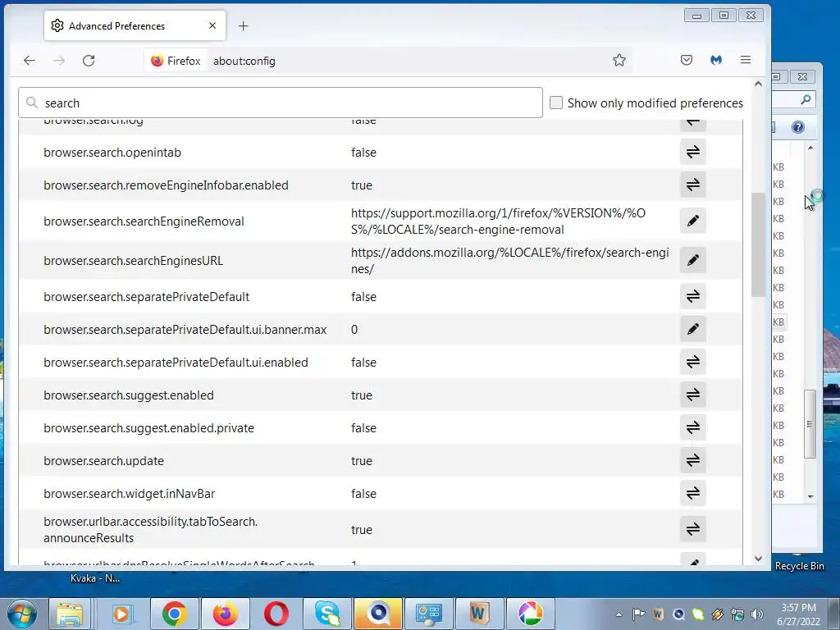The width and height of the screenshot is (840, 630).
Task: Click the blue M extension icon
Action: coord(716,60)
